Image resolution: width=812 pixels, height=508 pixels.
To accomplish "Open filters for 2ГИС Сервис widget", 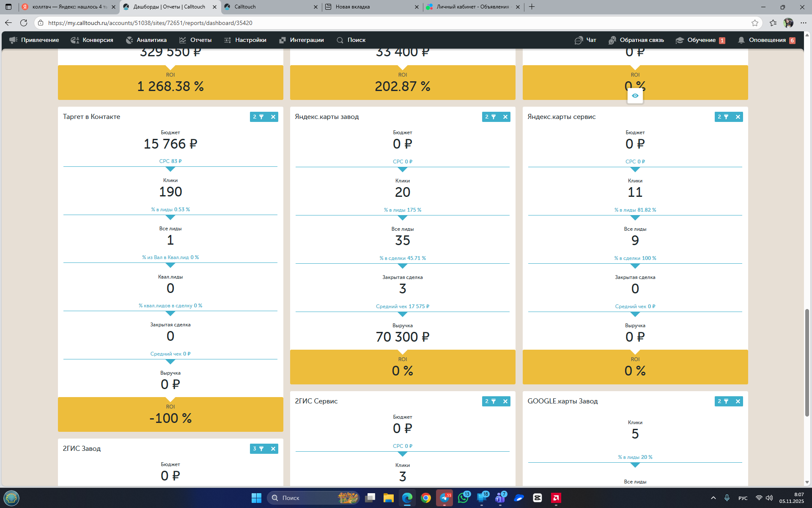I will tap(491, 401).
